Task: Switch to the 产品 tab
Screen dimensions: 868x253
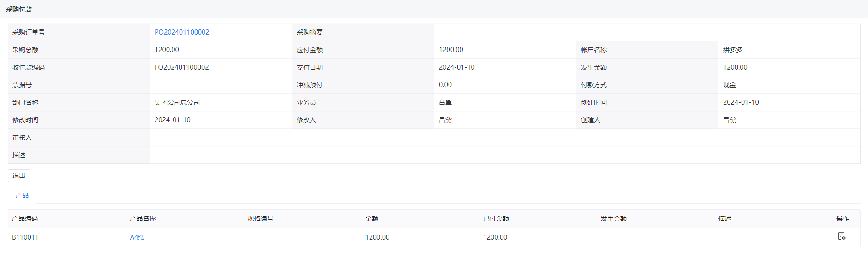Action: 22,195
